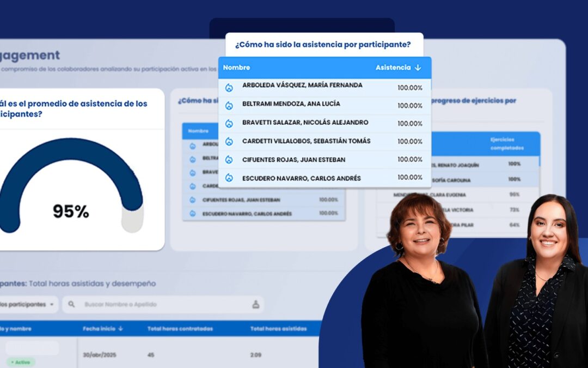Click avatar icon beside BELTRAMI MENDOZA, ANA LUCÍA
This screenshot has width=588, height=368.
tap(229, 106)
